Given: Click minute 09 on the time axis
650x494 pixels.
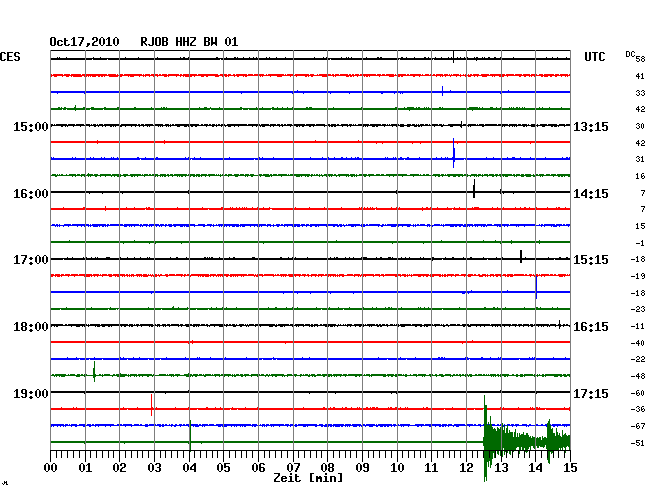Looking at the screenshot, I should point(362,468).
